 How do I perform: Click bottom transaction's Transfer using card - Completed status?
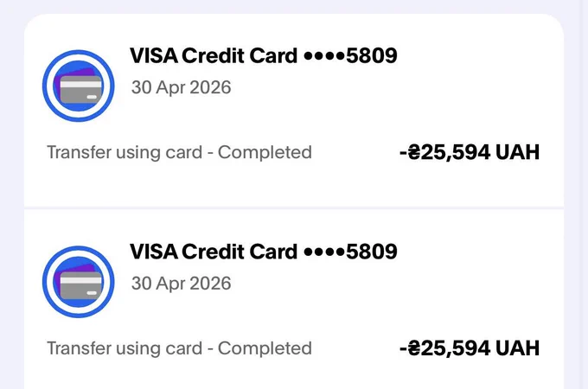point(179,348)
